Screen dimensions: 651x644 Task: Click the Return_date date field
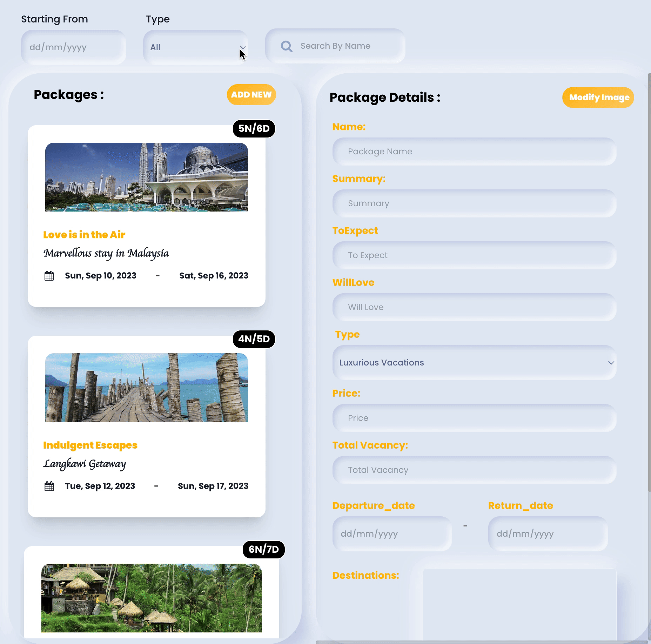coord(548,534)
